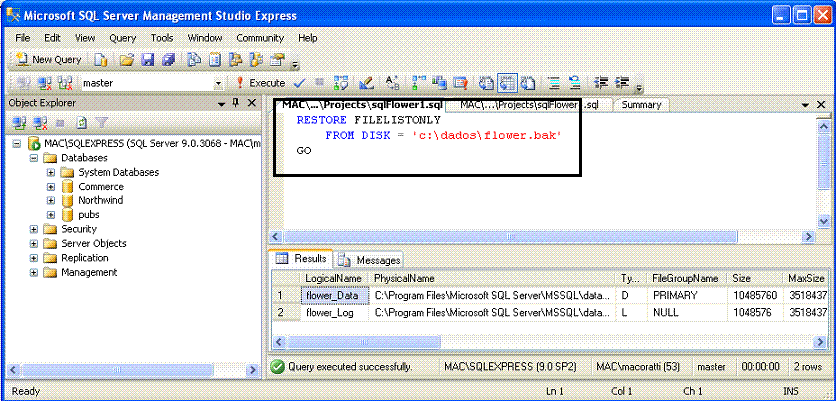Screen dimensions: 836x401
Task: Toggle Include Client Statistics
Action: (x=439, y=83)
